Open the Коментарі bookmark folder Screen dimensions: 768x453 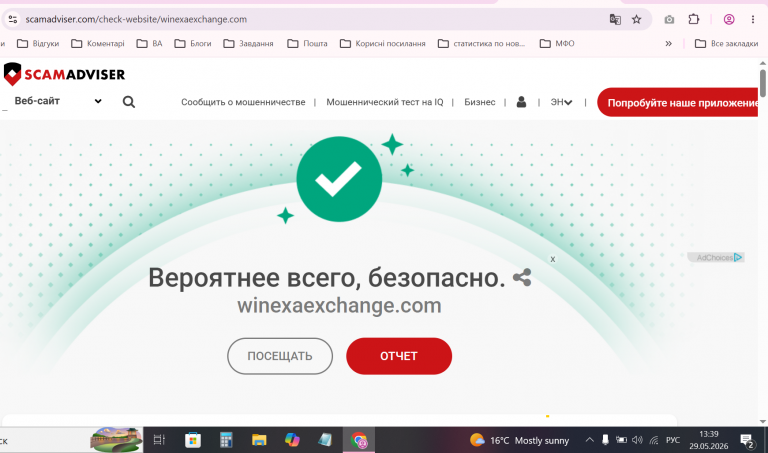(x=98, y=44)
